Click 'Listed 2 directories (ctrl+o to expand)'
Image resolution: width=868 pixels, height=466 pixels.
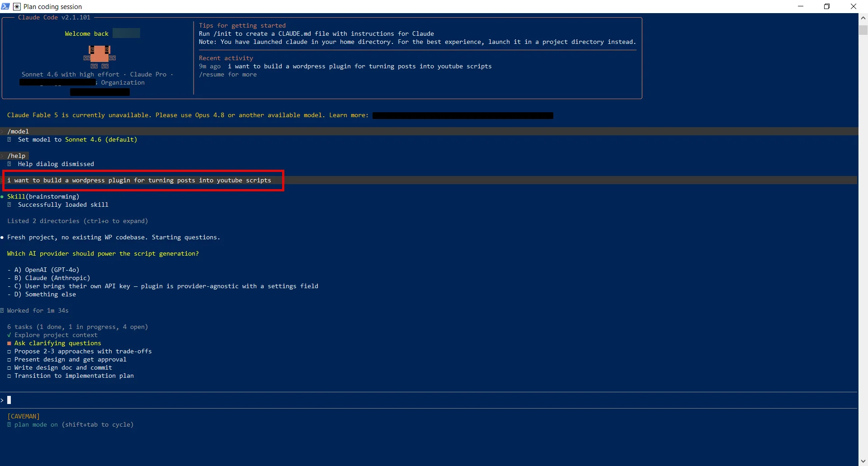[78, 221]
